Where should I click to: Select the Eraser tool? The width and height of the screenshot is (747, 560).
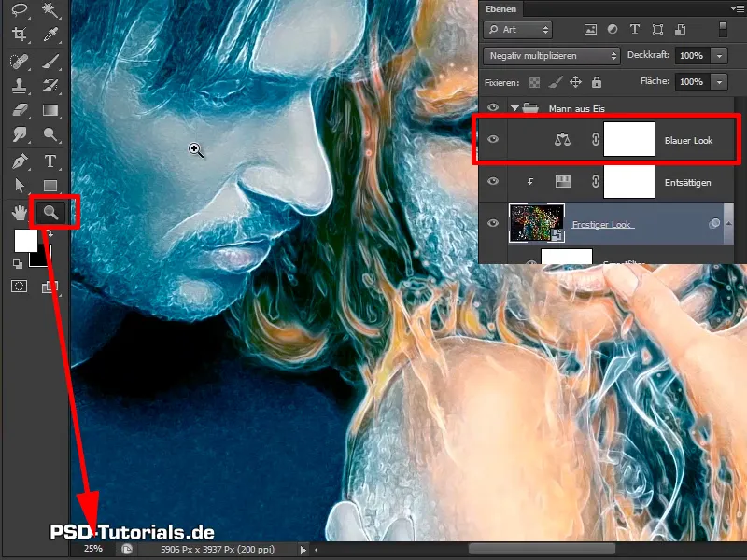coord(20,110)
